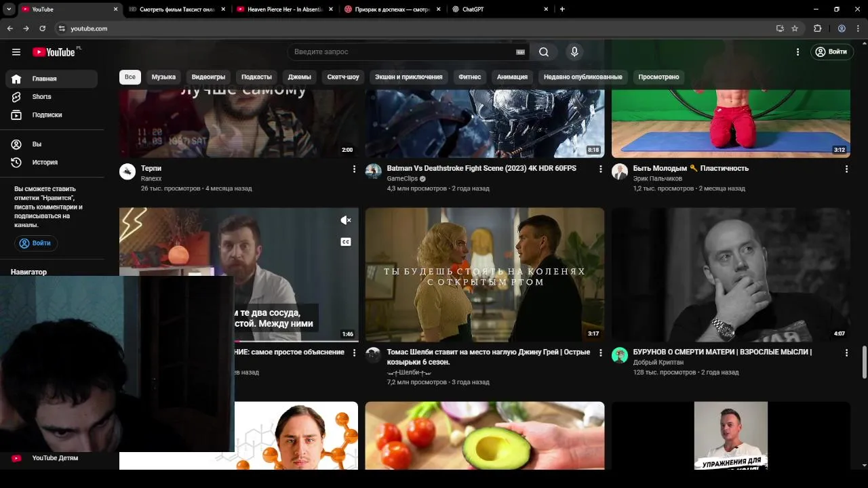Open options for БУРУНОВ О СМЕРТИ МАТЕРИ video
Viewport: 868px width, 488px height.
(x=846, y=352)
